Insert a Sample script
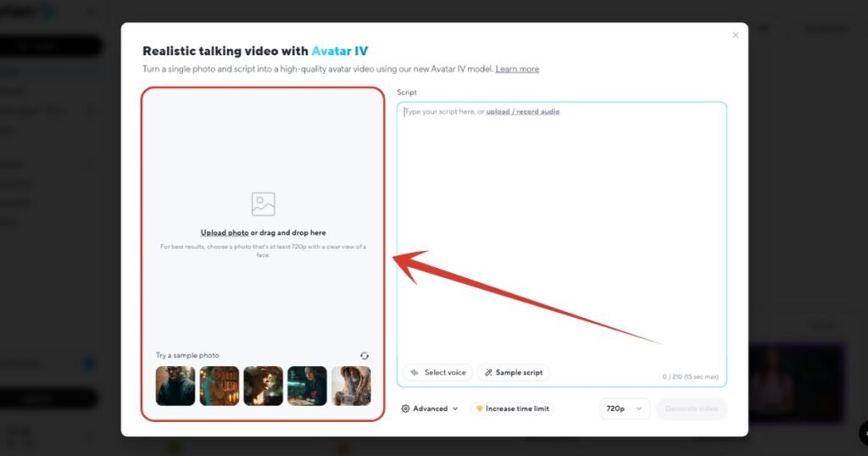The image size is (868, 456). tap(514, 373)
